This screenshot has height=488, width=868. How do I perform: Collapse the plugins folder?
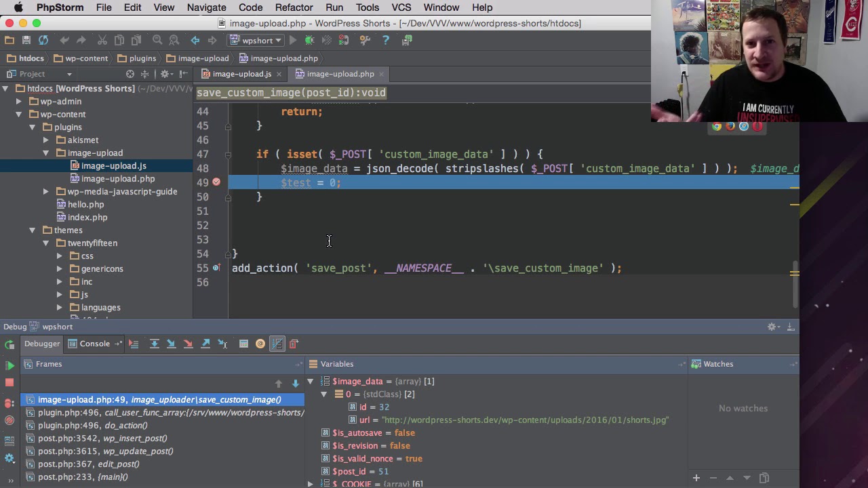tap(32, 127)
